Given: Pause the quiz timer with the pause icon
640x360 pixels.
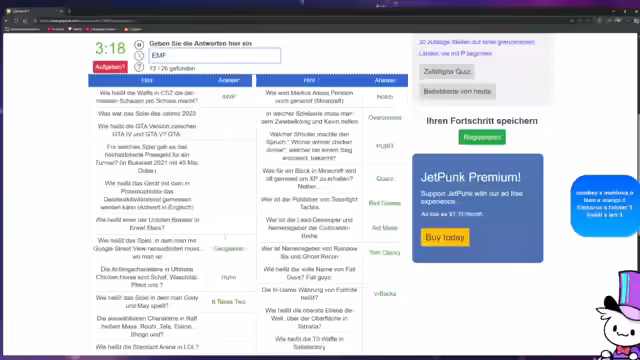Looking at the screenshot, I should [x=139, y=44].
